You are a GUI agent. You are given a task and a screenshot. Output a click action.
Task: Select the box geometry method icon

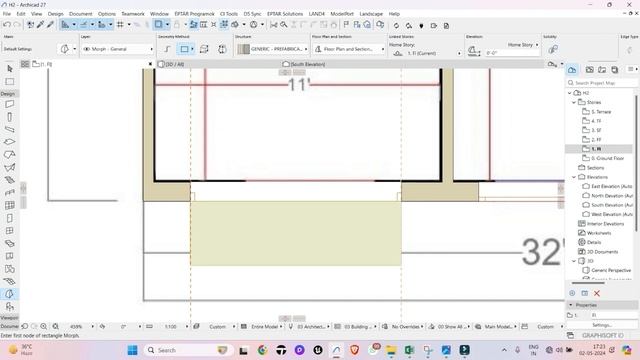204,49
